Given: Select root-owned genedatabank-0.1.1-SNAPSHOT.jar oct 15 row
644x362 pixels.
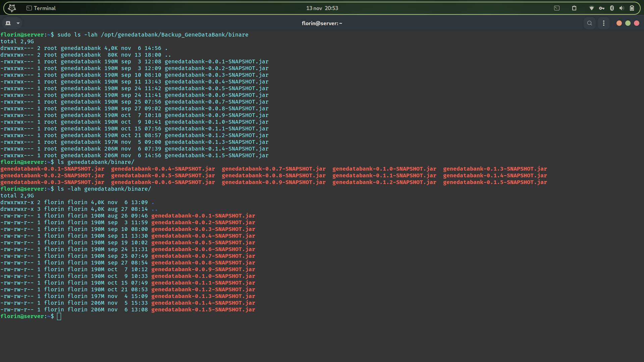Looking at the screenshot, I should [135, 129].
